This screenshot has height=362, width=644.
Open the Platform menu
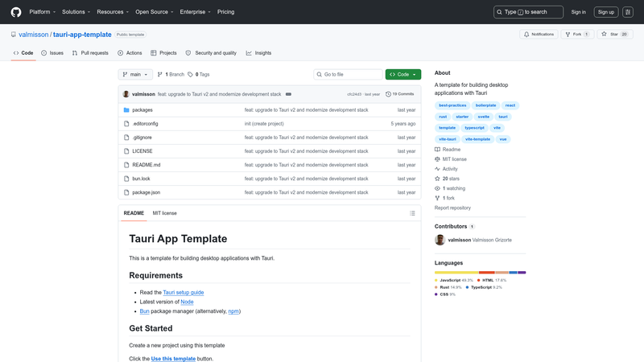pyautogui.click(x=43, y=12)
